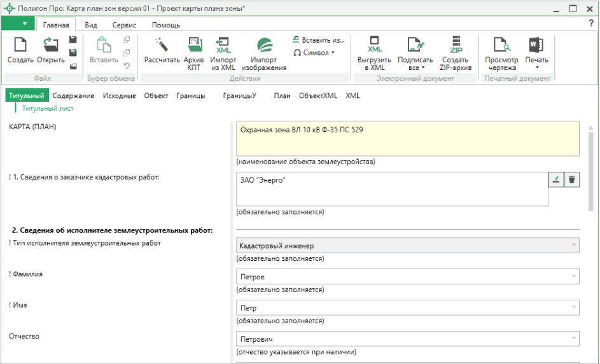Expand the Символ dropdown

pos(314,53)
